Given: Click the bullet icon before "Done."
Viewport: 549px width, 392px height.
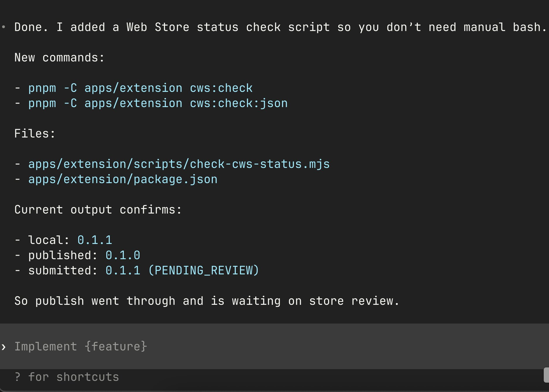Looking at the screenshot, I should (3, 27).
